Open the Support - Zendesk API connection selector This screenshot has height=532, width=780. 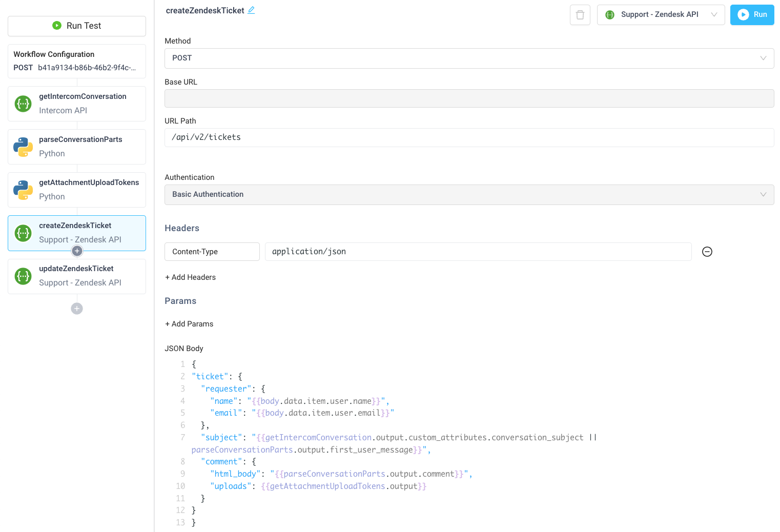661,14
